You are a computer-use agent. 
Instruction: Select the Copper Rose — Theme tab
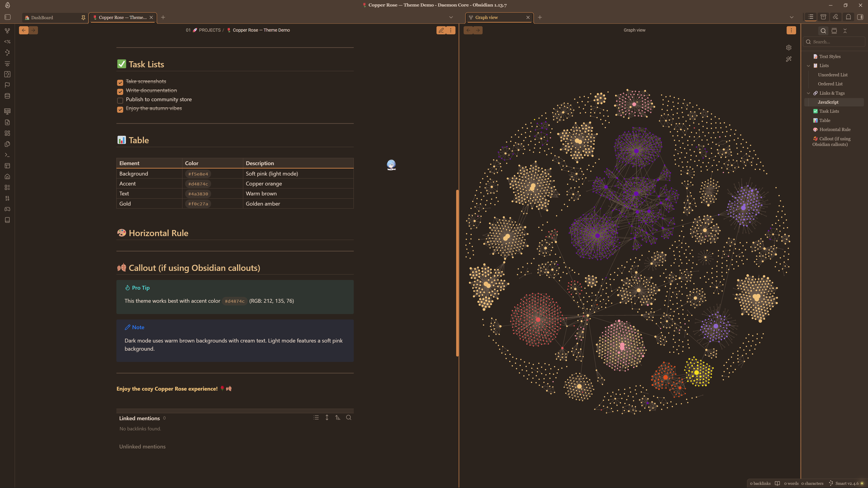coord(122,18)
